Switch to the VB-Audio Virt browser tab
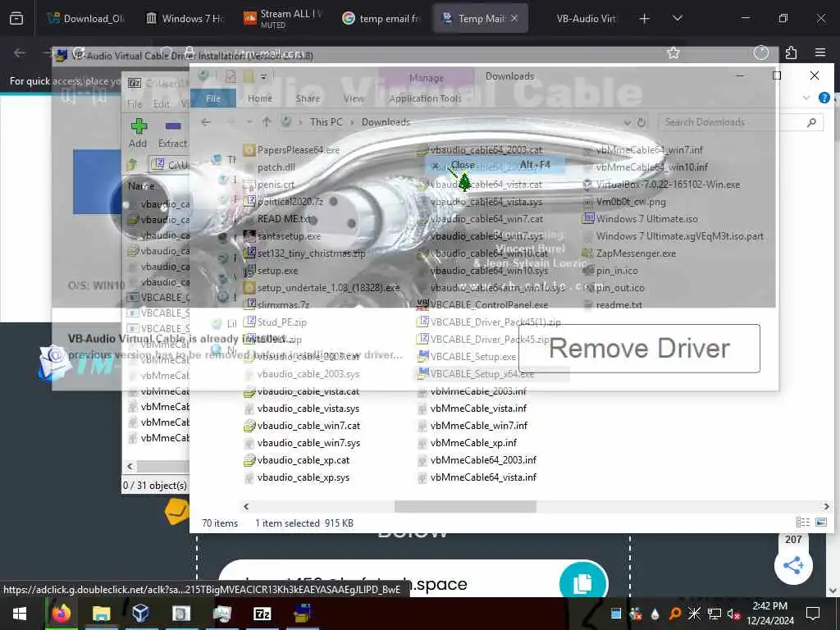The width and height of the screenshot is (840, 630). (x=585, y=19)
